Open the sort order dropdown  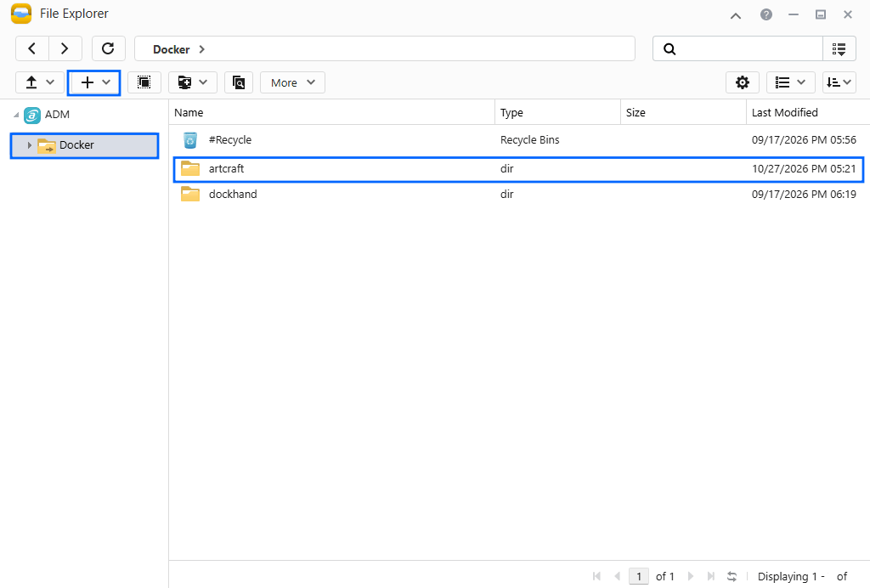(839, 82)
